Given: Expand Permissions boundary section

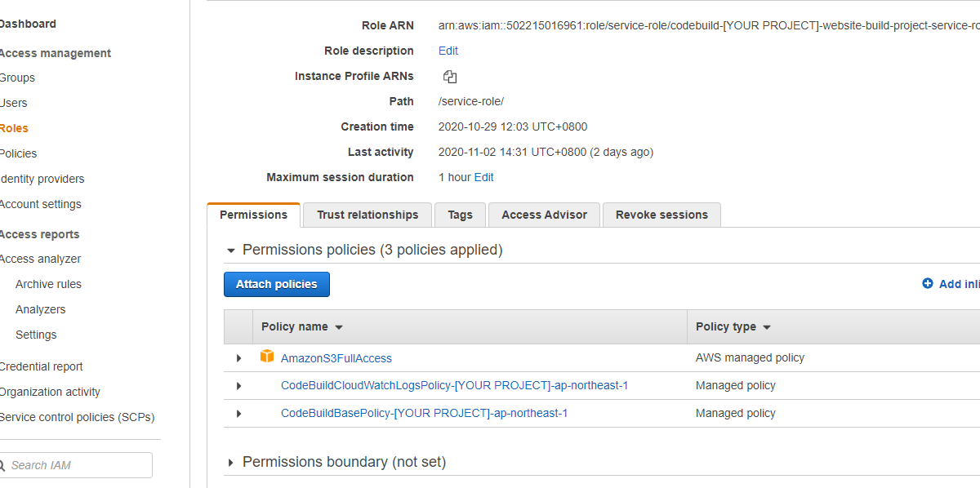Looking at the screenshot, I should coord(231,462).
